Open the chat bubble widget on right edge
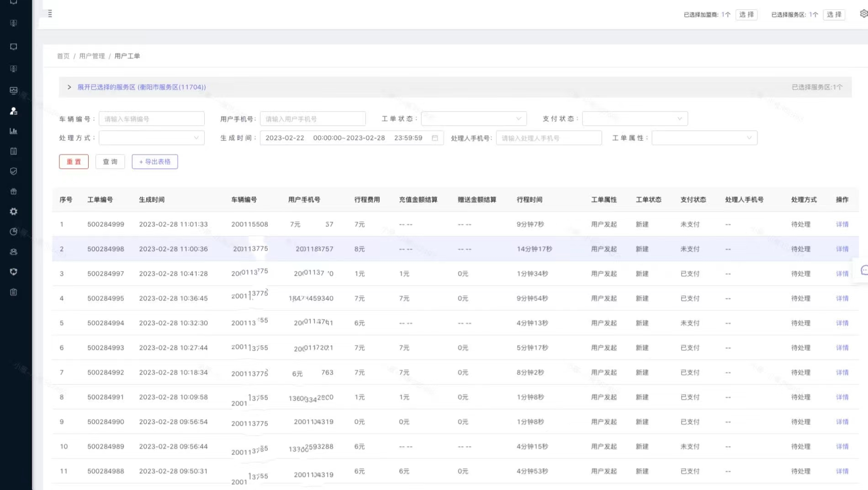Image resolution: width=868 pixels, height=490 pixels. click(x=864, y=270)
